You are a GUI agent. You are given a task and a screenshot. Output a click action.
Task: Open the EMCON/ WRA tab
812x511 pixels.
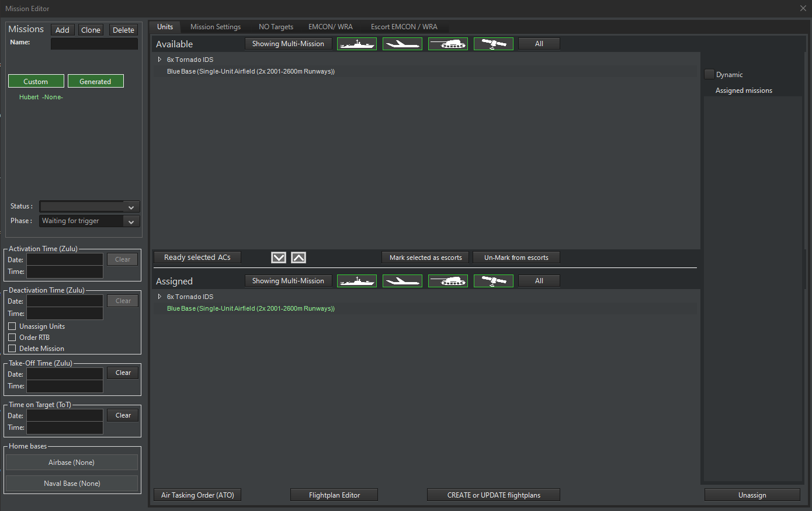(331, 27)
